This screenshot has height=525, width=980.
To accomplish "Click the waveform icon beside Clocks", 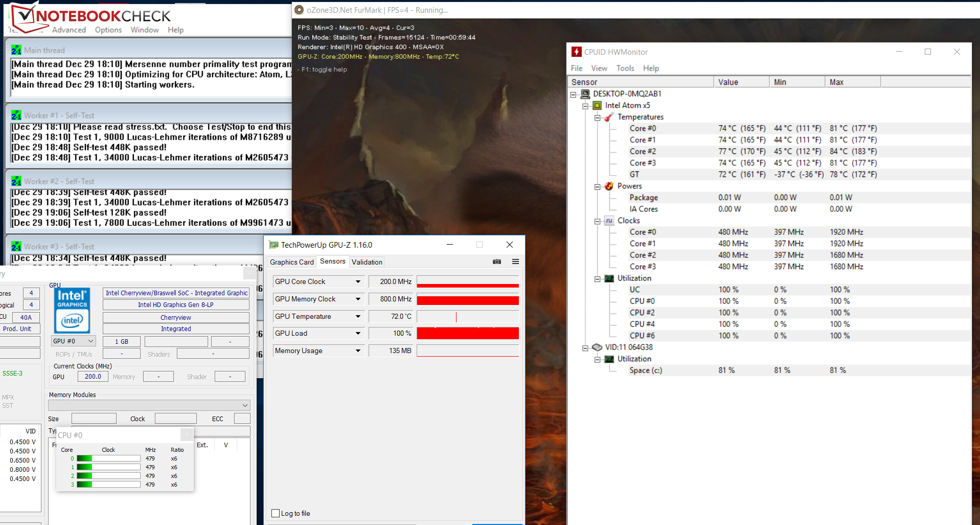I will 609,221.
